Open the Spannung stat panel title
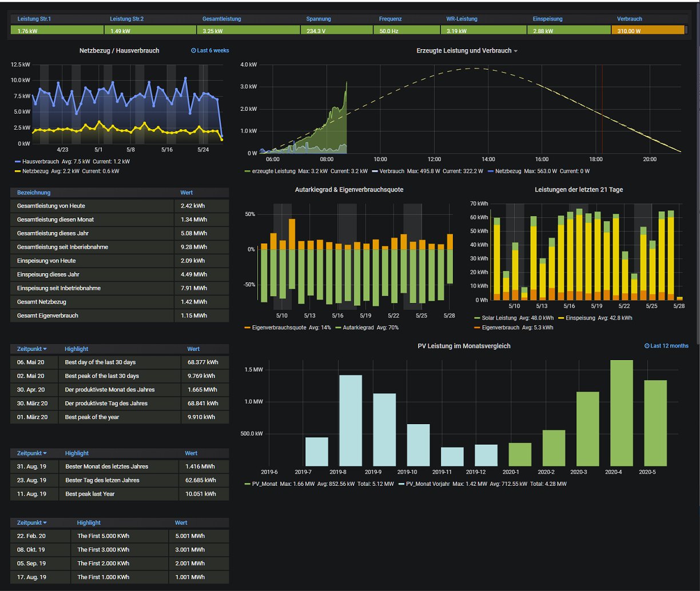The width and height of the screenshot is (700, 591). pos(318,19)
